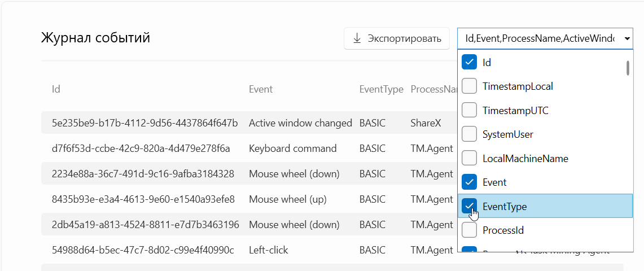The width and height of the screenshot is (644, 271).
Task: Enable the ProcessId column checkbox
Action: pos(470,230)
